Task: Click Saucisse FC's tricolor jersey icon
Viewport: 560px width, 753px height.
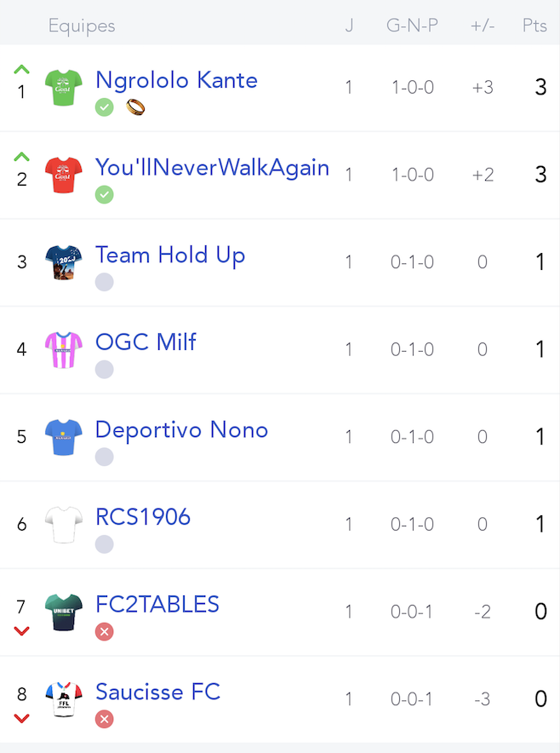Action: (x=63, y=699)
